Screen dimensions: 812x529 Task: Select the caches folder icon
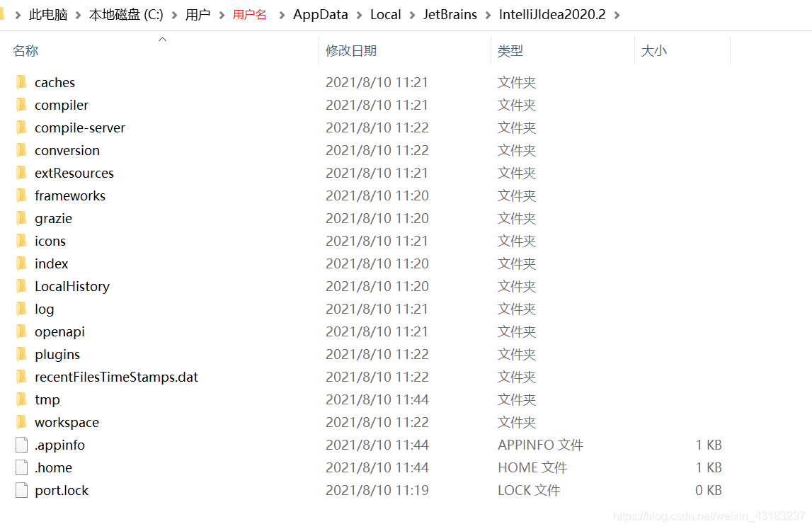(x=21, y=82)
